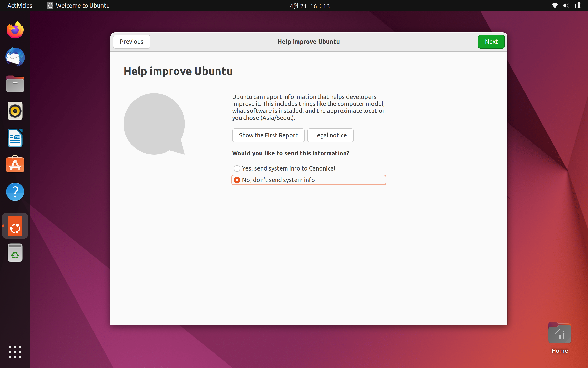Screen dimensions: 588x368
Task: Click the volume speaker icon
Action: click(566, 6)
